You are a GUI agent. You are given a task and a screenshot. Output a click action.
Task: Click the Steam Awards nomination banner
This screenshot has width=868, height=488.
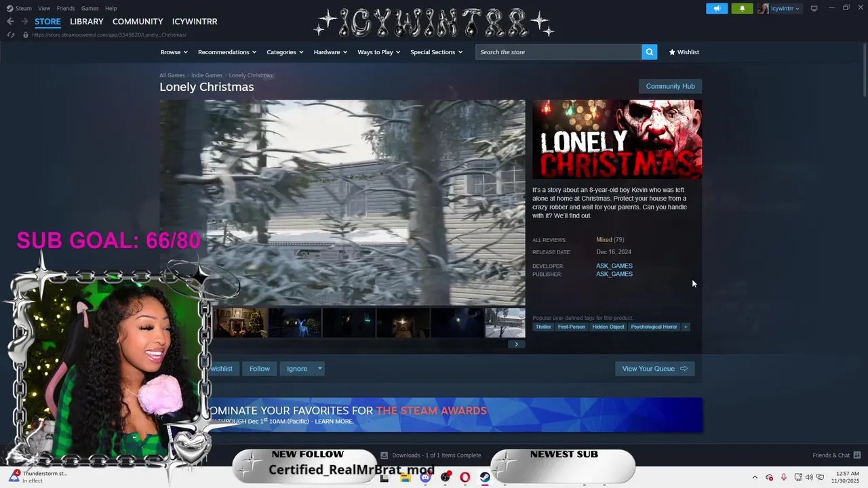[x=456, y=415]
